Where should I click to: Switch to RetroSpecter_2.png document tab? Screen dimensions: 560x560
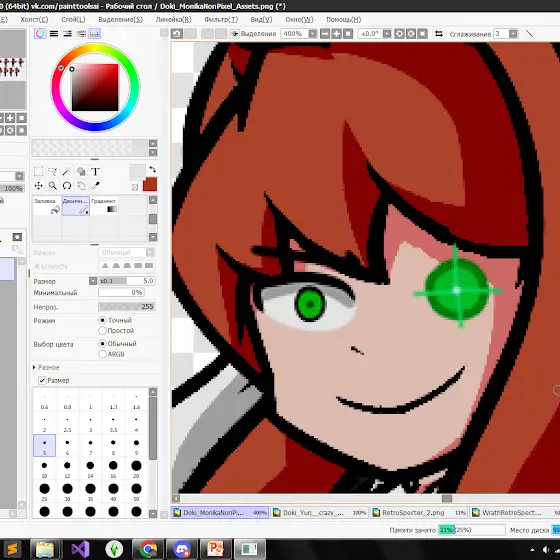419,512
